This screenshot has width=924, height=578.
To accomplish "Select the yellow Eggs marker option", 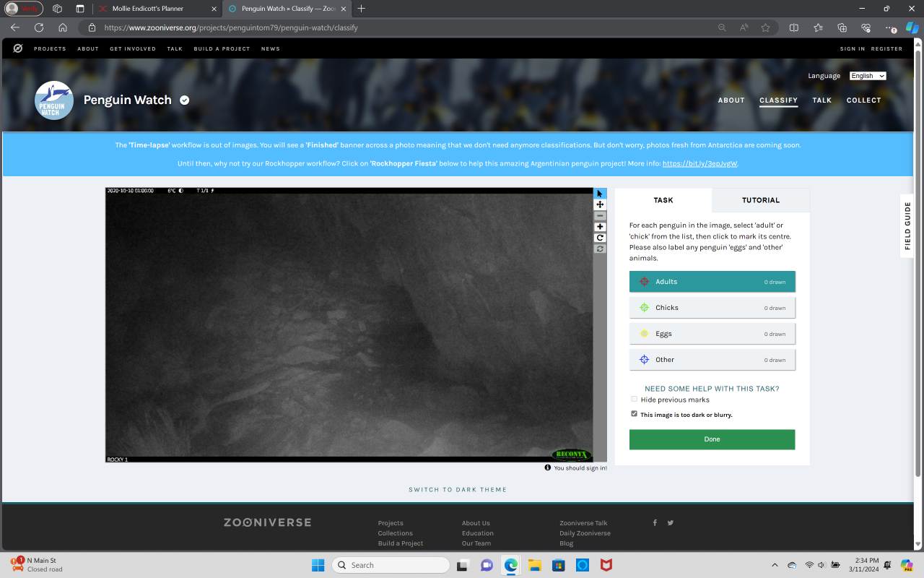I will (712, 334).
